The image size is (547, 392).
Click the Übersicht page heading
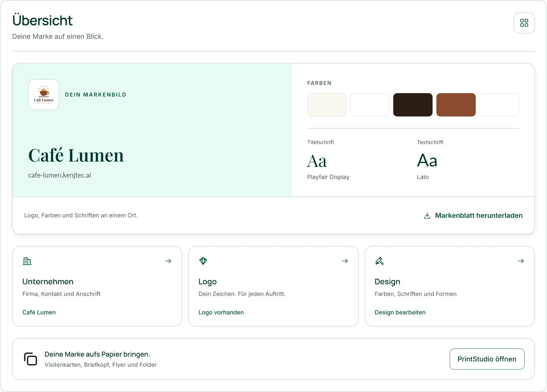[42, 20]
